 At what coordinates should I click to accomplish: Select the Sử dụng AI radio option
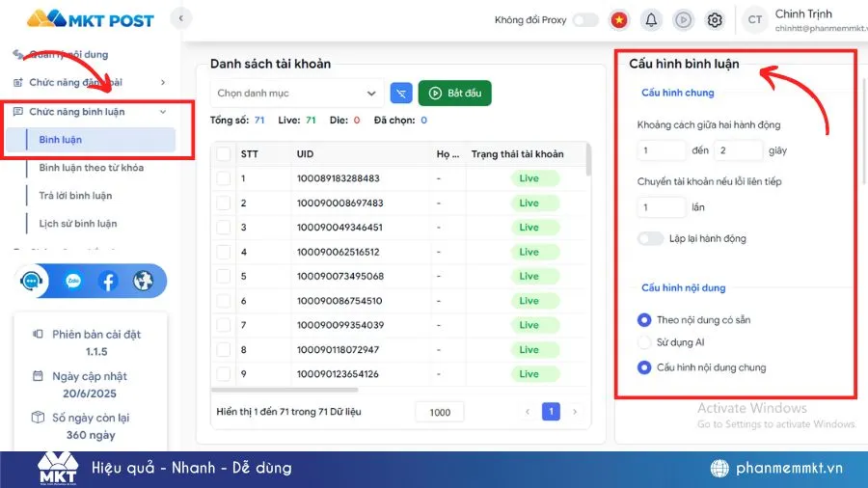644,342
